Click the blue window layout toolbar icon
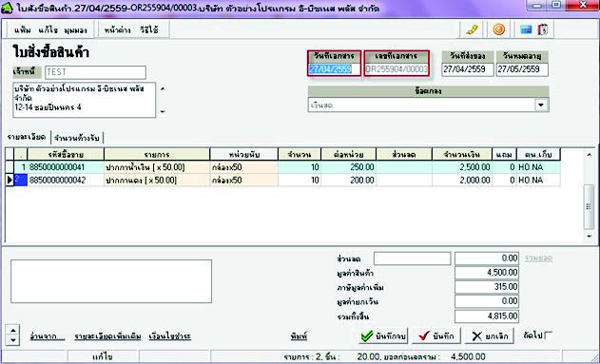600x364 pixels. (x=526, y=29)
